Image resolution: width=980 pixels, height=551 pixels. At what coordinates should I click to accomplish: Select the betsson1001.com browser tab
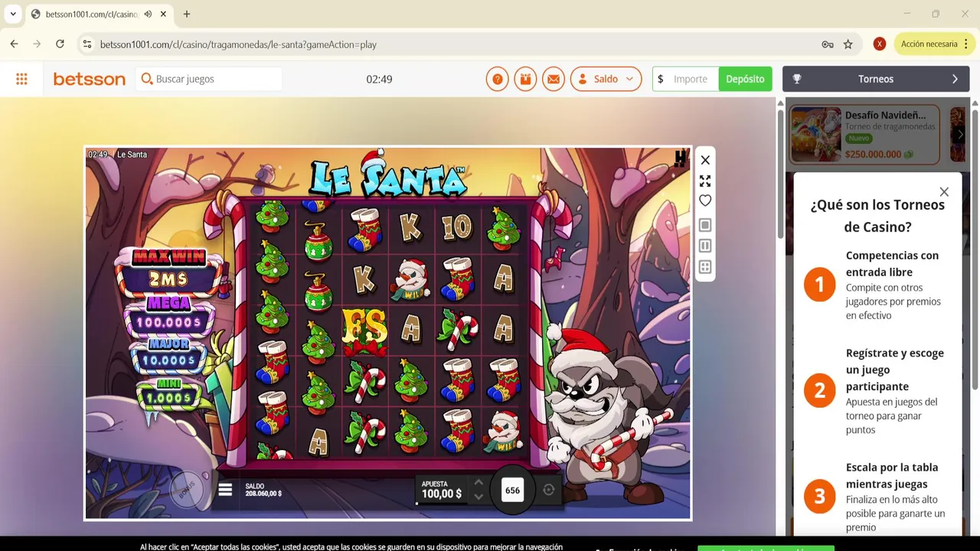tap(98, 14)
